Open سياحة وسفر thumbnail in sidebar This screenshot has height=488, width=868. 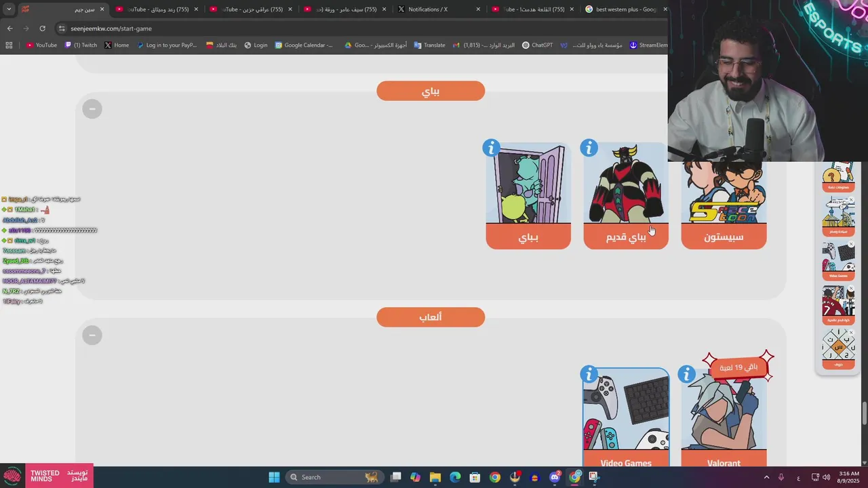[x=838, y=216]
